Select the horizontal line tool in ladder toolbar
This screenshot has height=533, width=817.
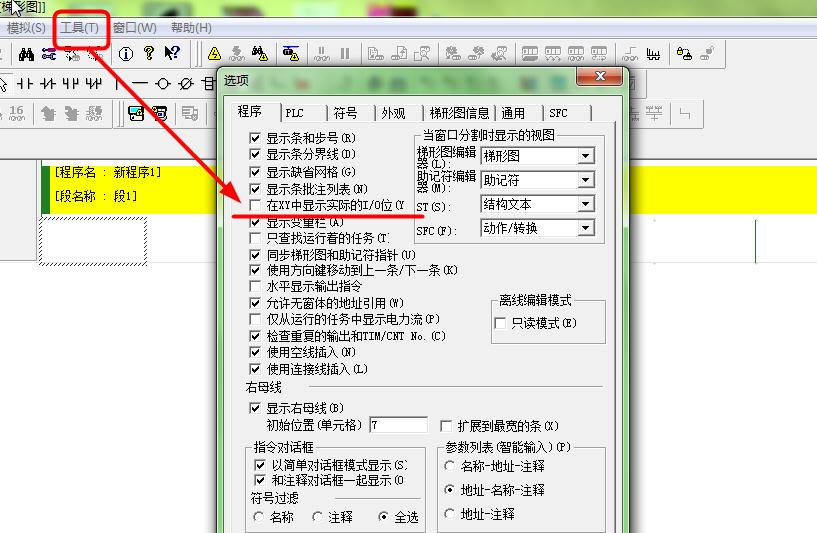pyautogui.click(x=139, y=82)
